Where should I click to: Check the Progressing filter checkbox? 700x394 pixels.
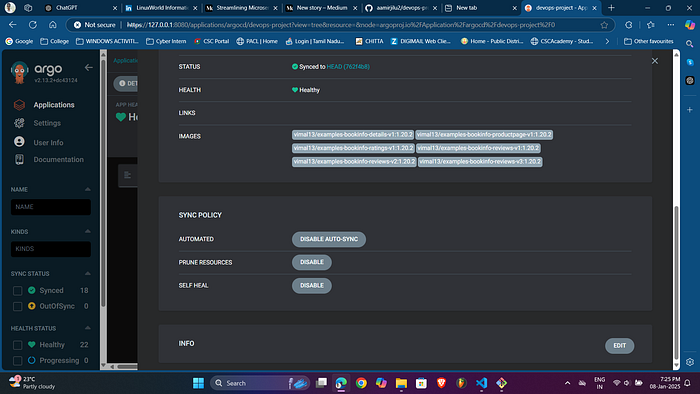pyautogui.click(x=17, y=361)
